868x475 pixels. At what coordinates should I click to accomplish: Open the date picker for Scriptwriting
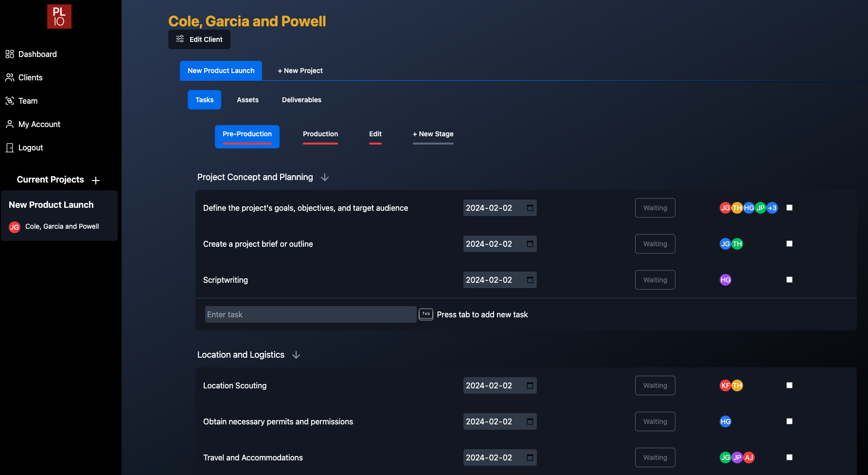click(529, 280)
